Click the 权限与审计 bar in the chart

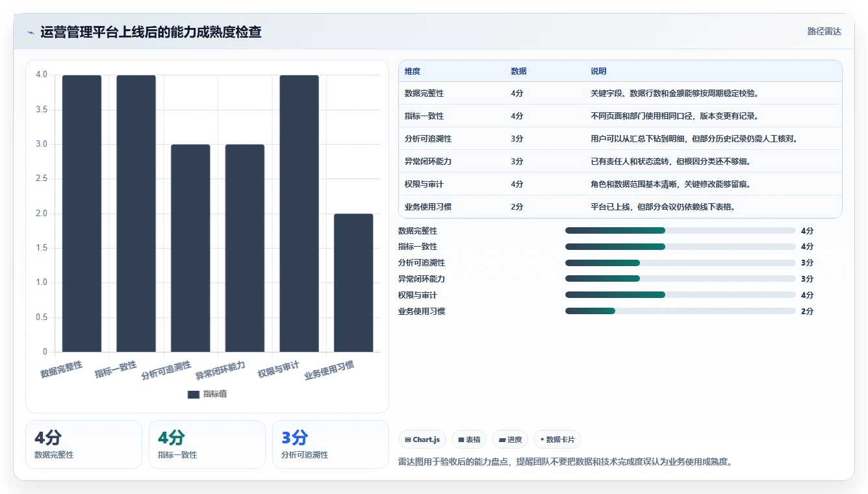[300, 214]
